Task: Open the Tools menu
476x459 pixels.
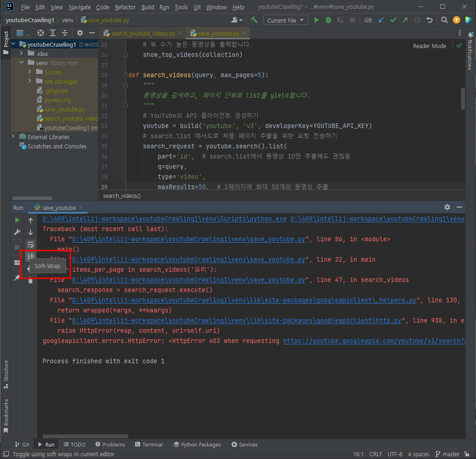Action: (181, 7)
